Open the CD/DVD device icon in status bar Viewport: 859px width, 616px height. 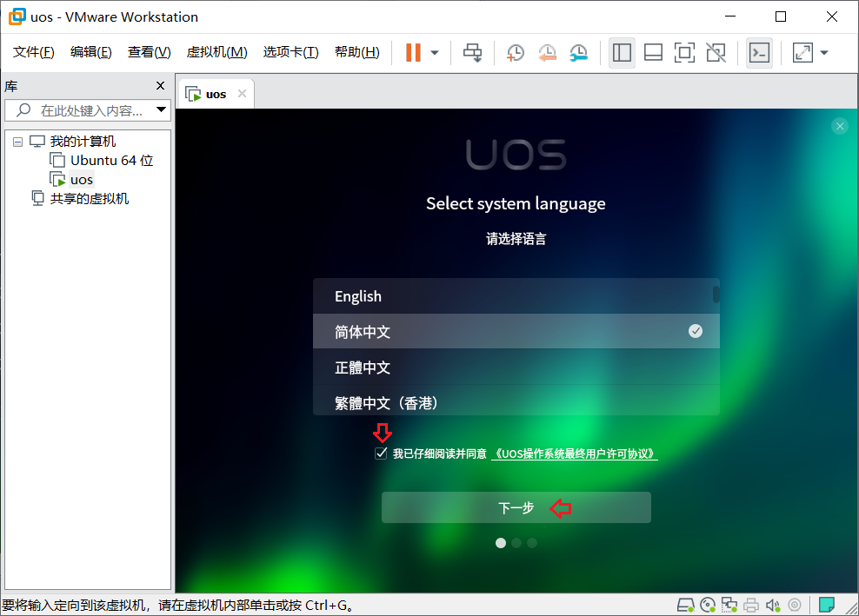707,605
